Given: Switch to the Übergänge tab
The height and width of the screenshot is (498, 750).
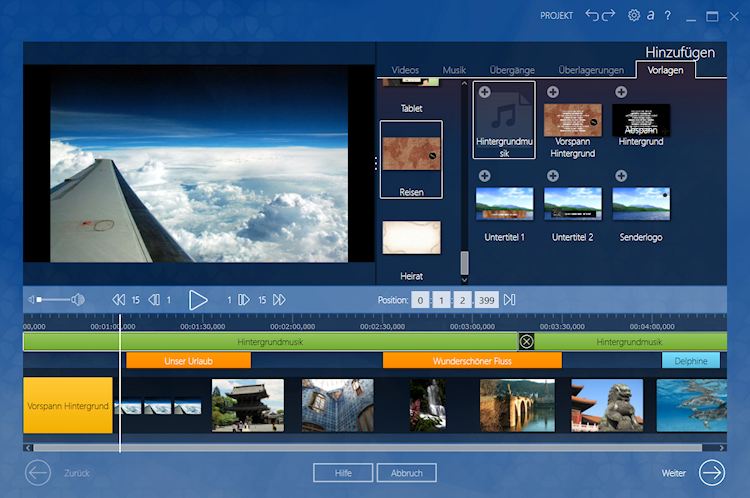Looking at the screenshot, I should point(512,70).
